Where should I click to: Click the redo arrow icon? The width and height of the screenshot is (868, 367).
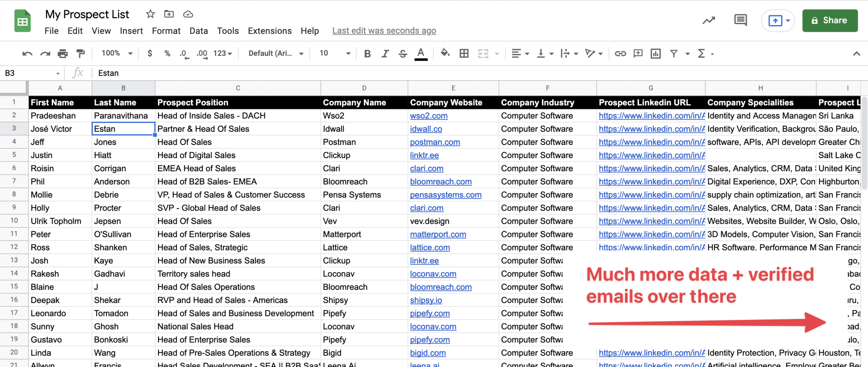pyautogui.click(x=45, y=53)
